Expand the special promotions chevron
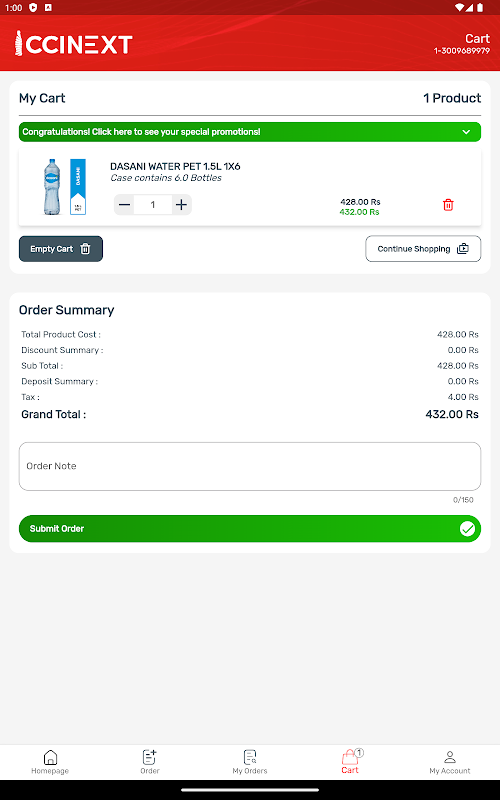The image size is (500, 800). pos(466,132)
